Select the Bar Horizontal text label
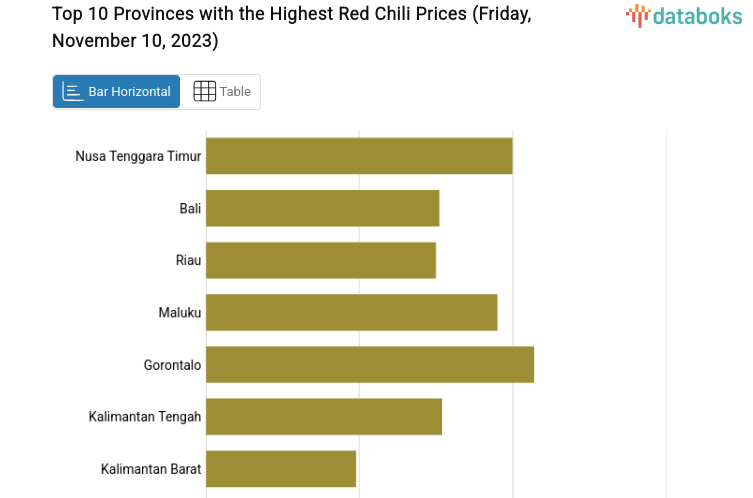The height and width of the screenshot is (498, 753). 129,92
